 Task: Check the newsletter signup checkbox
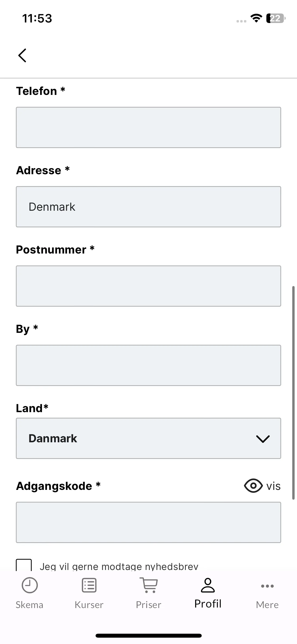click(24, 565)
